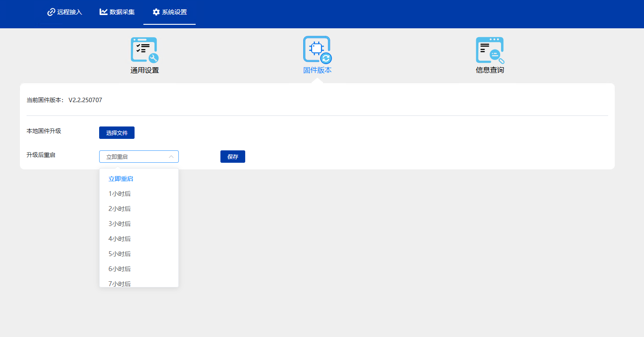
Task: Click the 当前固件版本 label
Action: coord(45,100)
